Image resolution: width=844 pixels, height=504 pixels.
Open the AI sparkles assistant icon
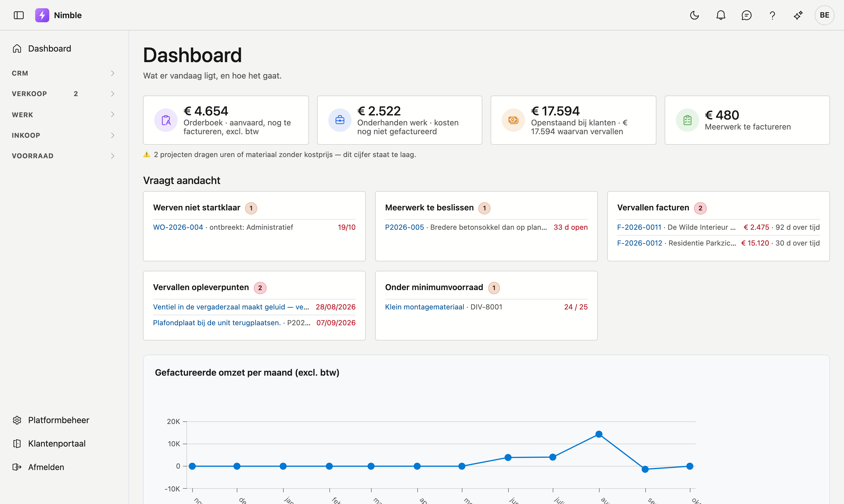(798, 15)
